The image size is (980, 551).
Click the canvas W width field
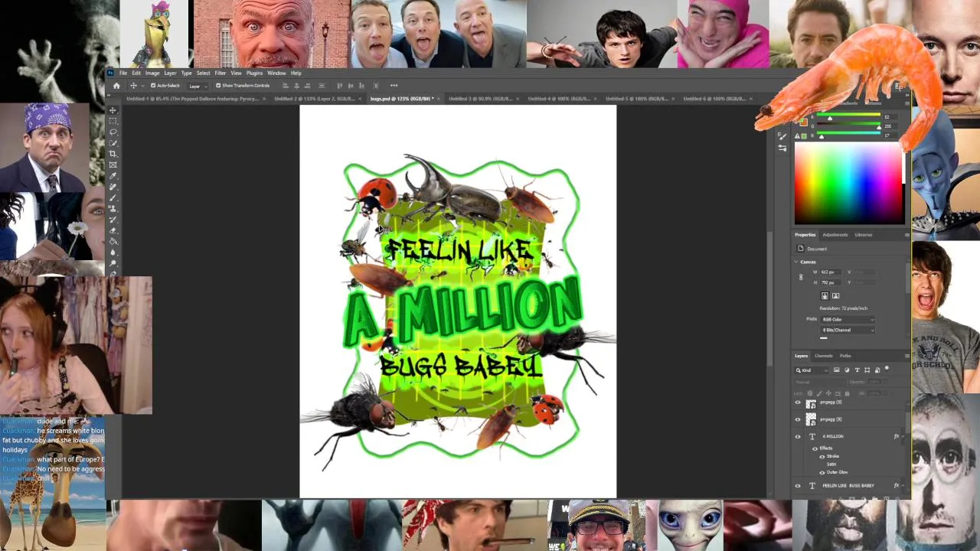pyautogui.click(x=831, y=272)
